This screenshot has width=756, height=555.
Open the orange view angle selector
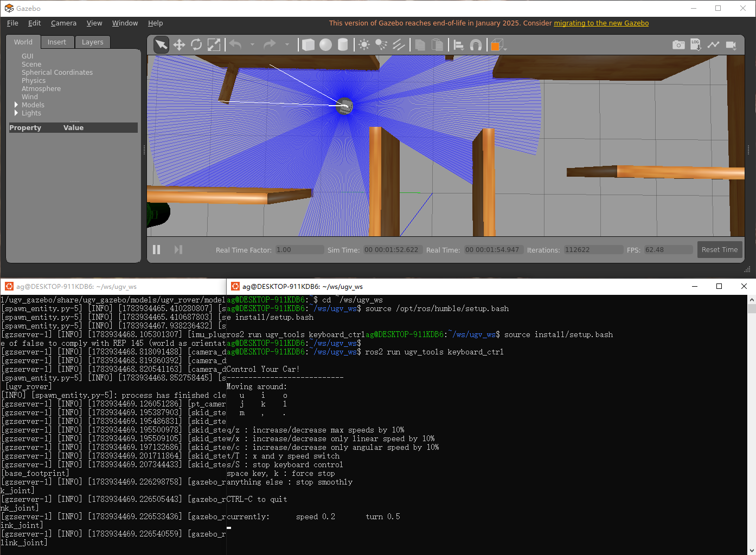coord(498,45)
